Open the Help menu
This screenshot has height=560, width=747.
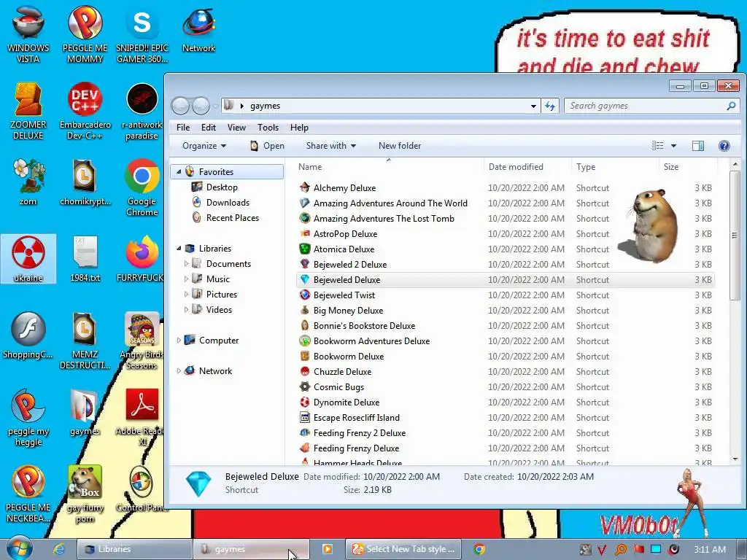click(x=299, y=128)
